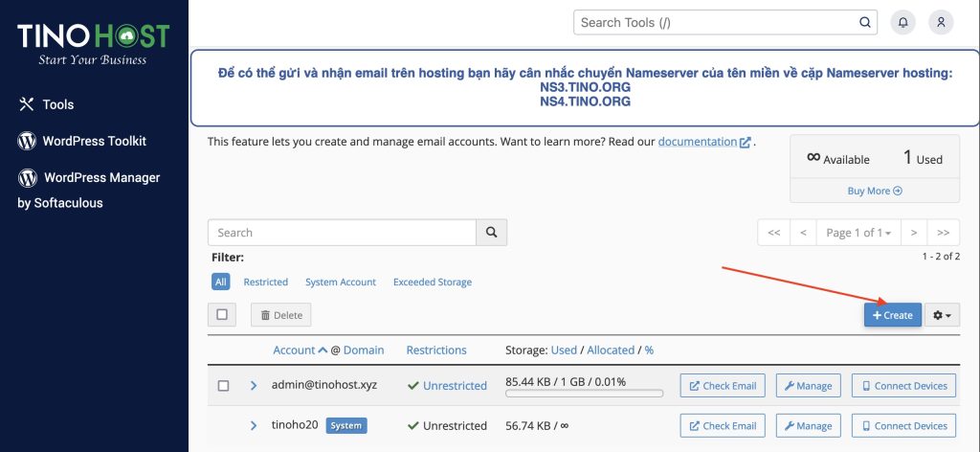Image resolution: width=980 pixels, height=452 pixels.
Task: Click the System badge on tinoho20
Action: point(346,426)
